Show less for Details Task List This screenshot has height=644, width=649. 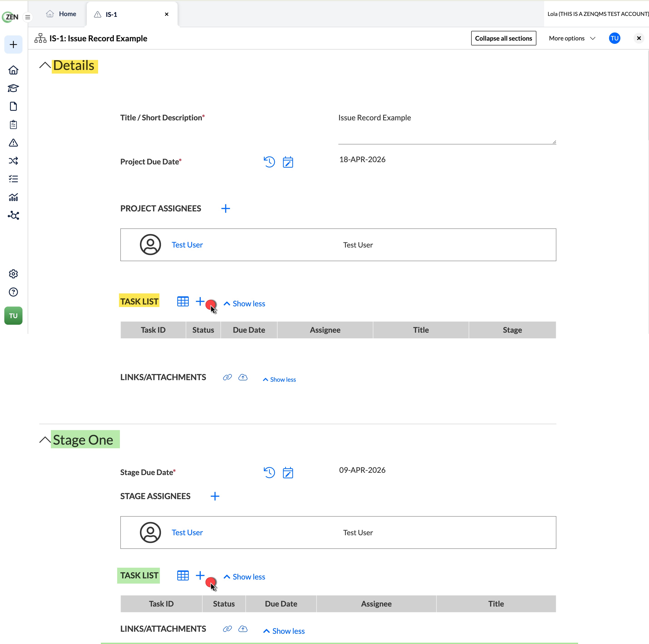(x=244, y=304)
